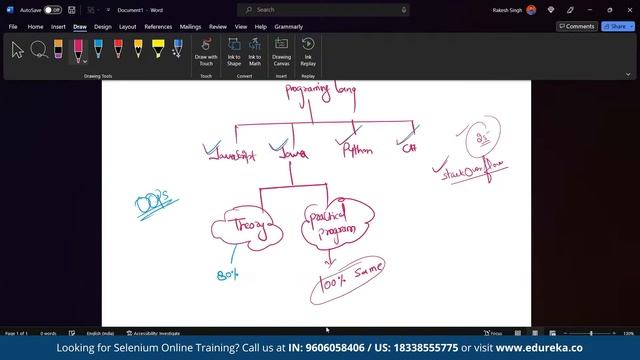Image resolution: width=640 pixels, height=360 pixels.
Task: Select the orange pencil tool
Action: [x=138, y=49]
